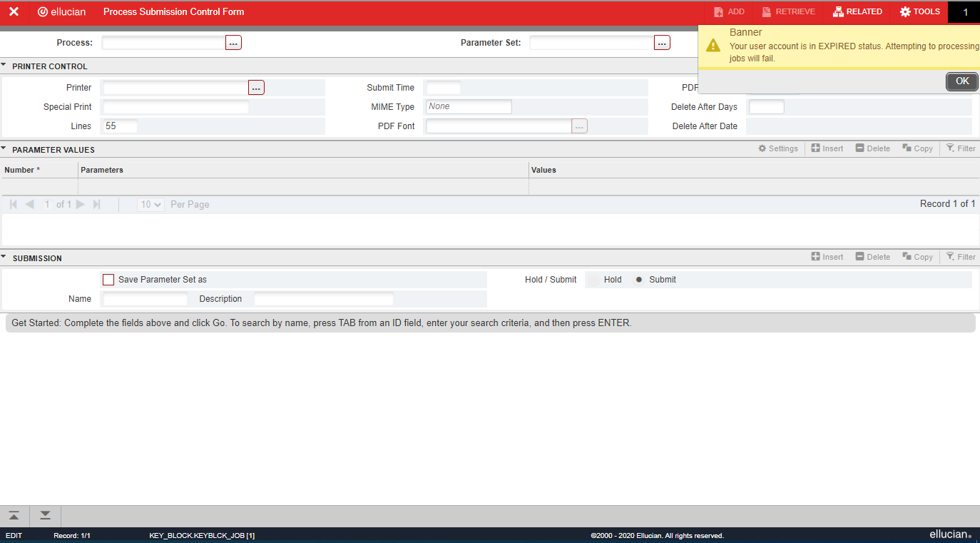Viewport: 980px width, 543px height.
Task: Click the previous section up-arrow icon
Action: click(14, 515)
